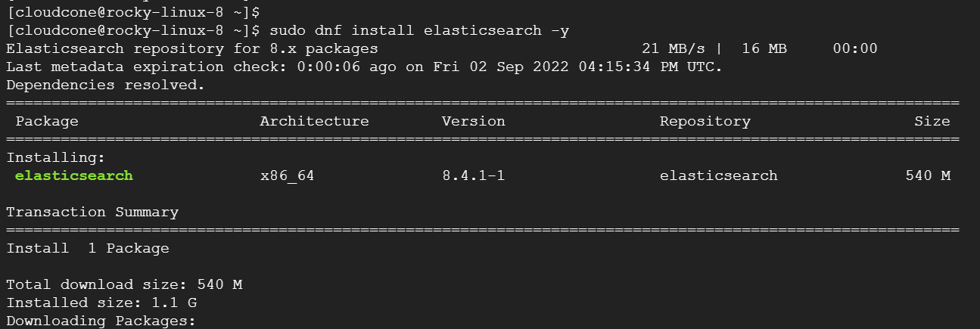This screenshot has width=980, height=329.
Task: Select the x86_64 architecture value
Action: coord(287,175)
